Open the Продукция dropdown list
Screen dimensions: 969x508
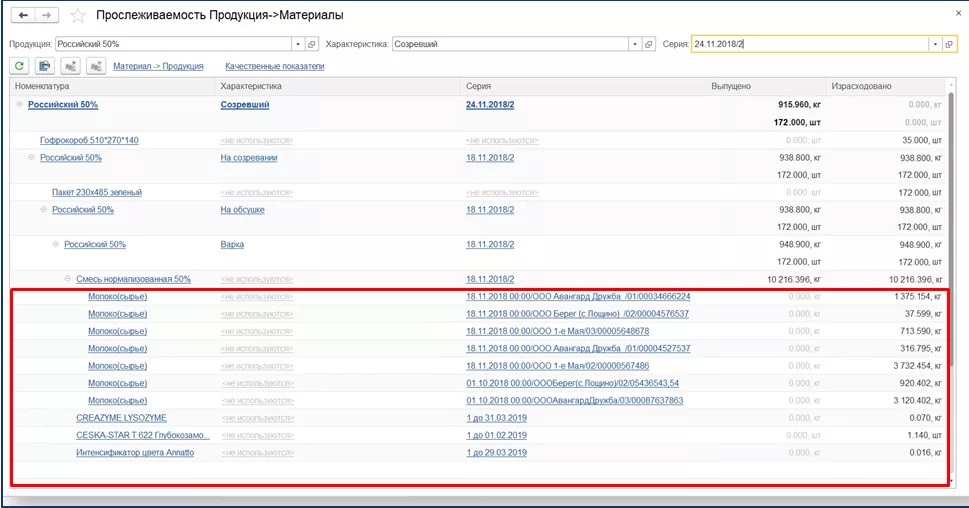coord(297,44)
